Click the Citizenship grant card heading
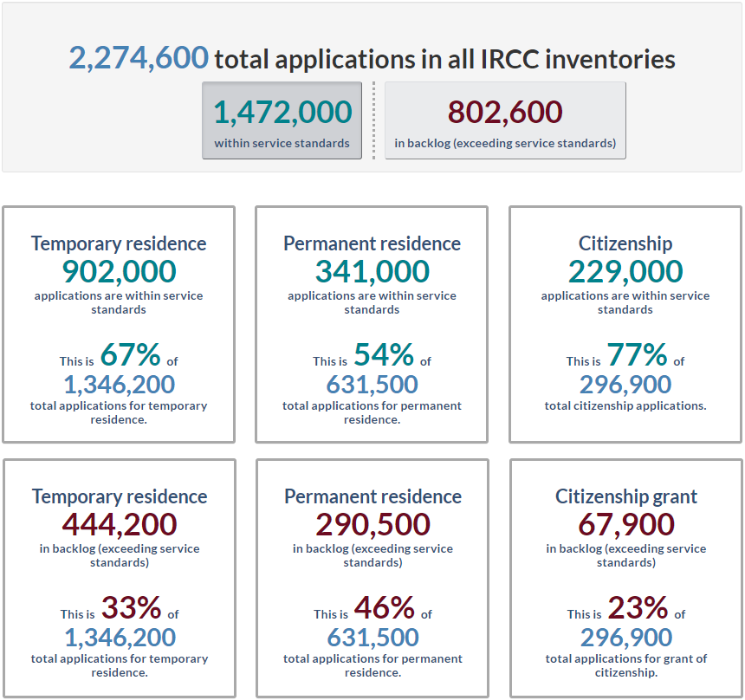 point(625,496)
